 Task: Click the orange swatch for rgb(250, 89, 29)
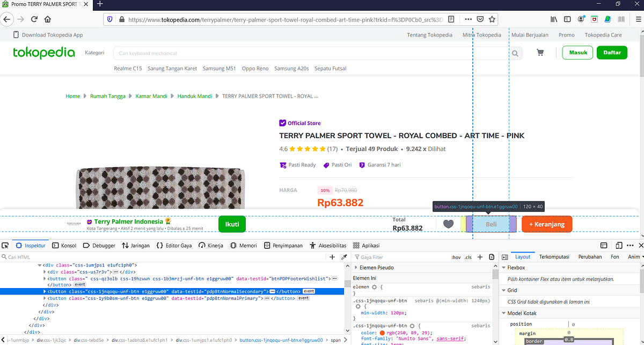[382, 333]
